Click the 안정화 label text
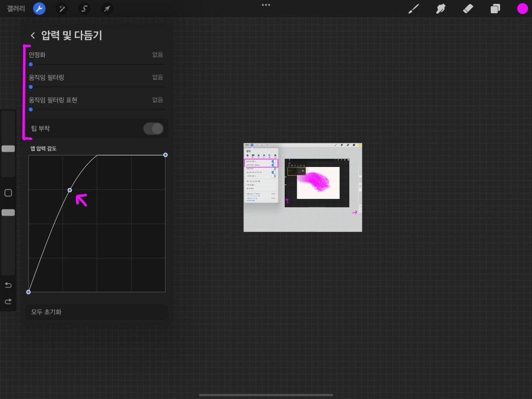This screenshot has width=532, height=399. 37,55
